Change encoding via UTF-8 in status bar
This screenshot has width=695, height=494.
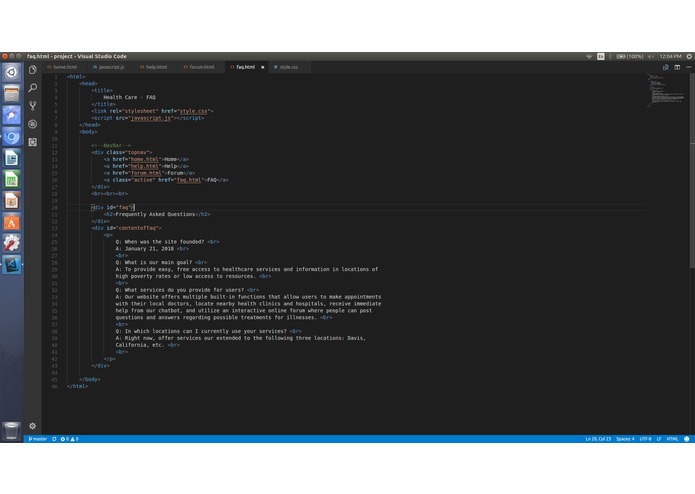(x=645, y=439)
